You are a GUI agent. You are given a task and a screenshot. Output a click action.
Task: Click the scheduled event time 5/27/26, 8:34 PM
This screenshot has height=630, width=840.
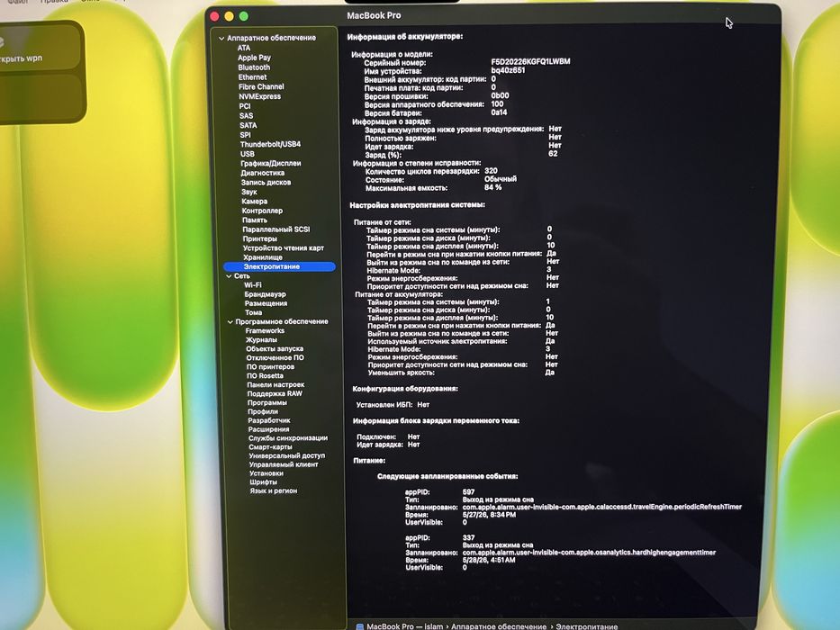(x=489, y=515)
